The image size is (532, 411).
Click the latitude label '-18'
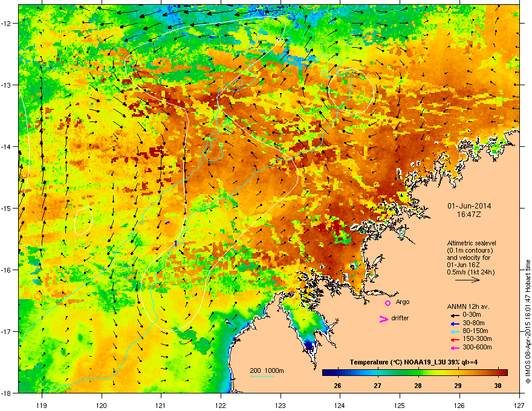point(6,393)
